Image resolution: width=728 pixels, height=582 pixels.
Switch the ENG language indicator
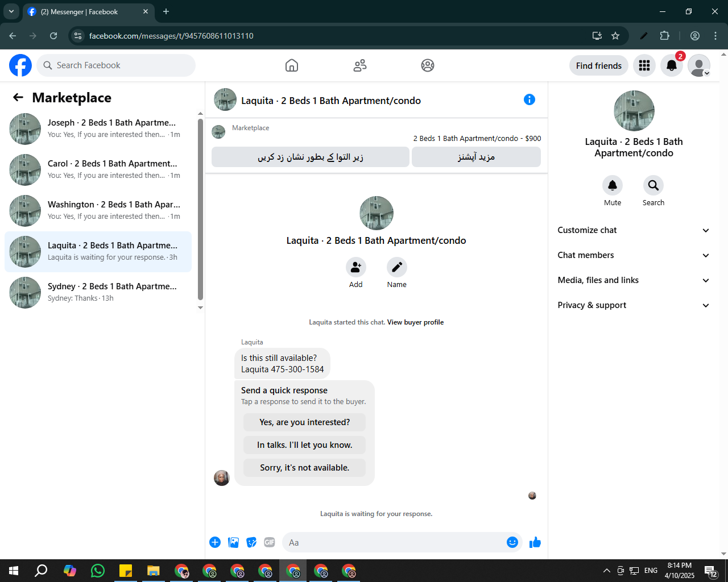[651, 571]
